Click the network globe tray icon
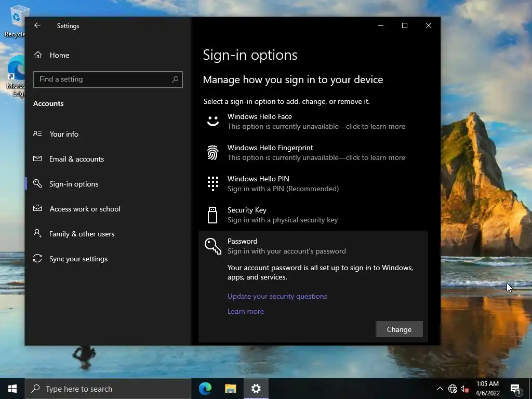532x399 pixels. coord(453,389)
